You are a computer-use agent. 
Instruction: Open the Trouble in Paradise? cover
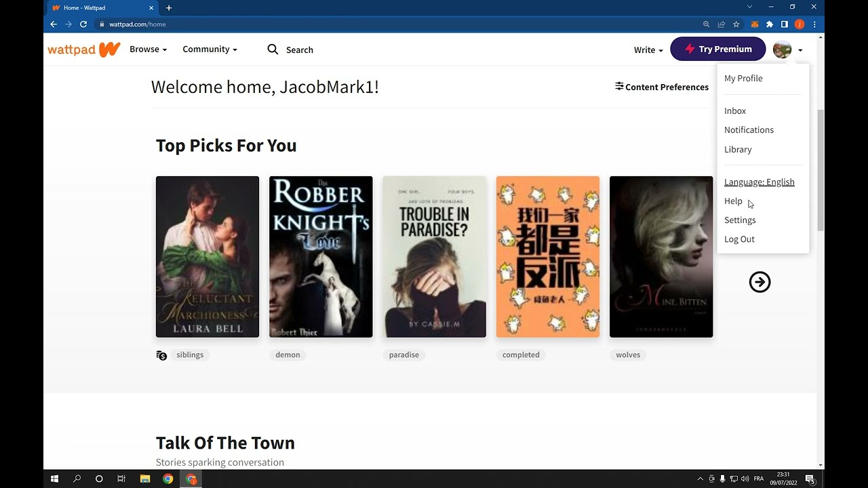pos(435,257)
